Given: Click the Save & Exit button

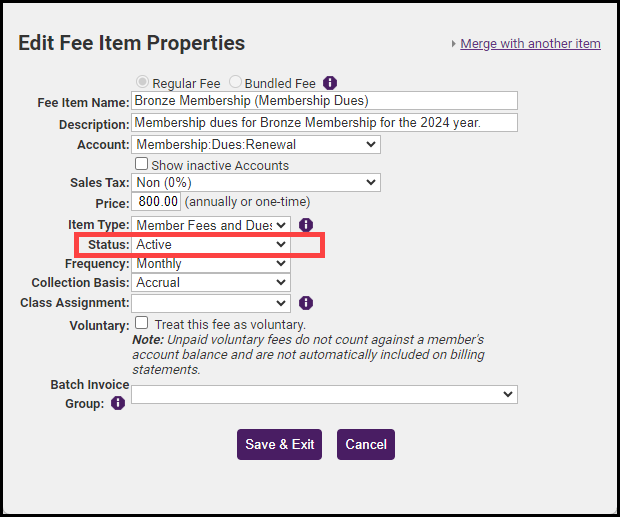Looking at the screenshot, I should (279, 445).
